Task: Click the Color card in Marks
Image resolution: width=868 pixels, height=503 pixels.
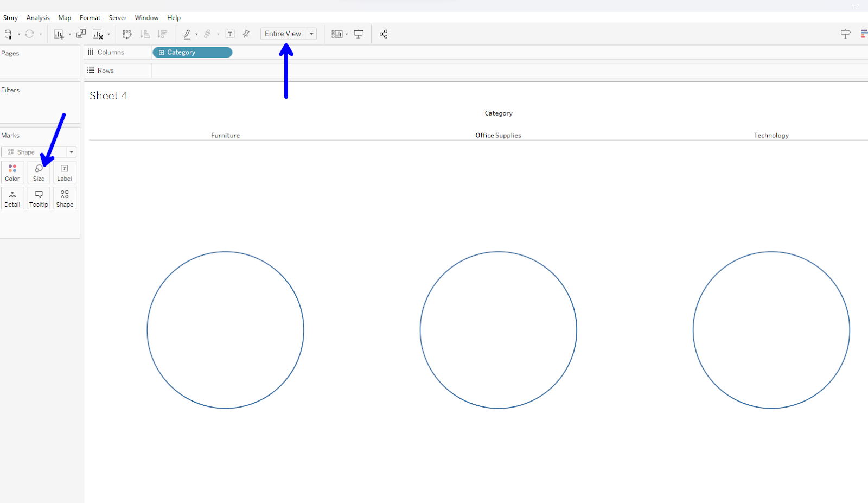Action: click(x=12, y=173)
